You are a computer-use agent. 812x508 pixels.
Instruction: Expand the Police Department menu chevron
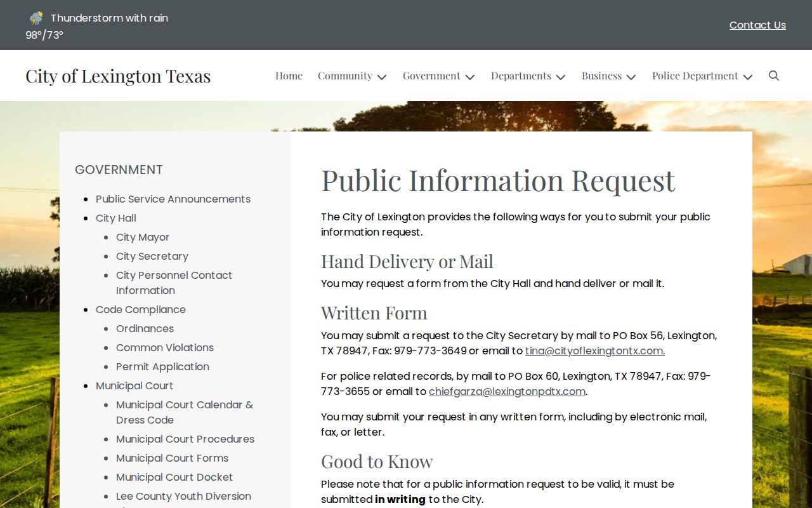coord(748,77)
